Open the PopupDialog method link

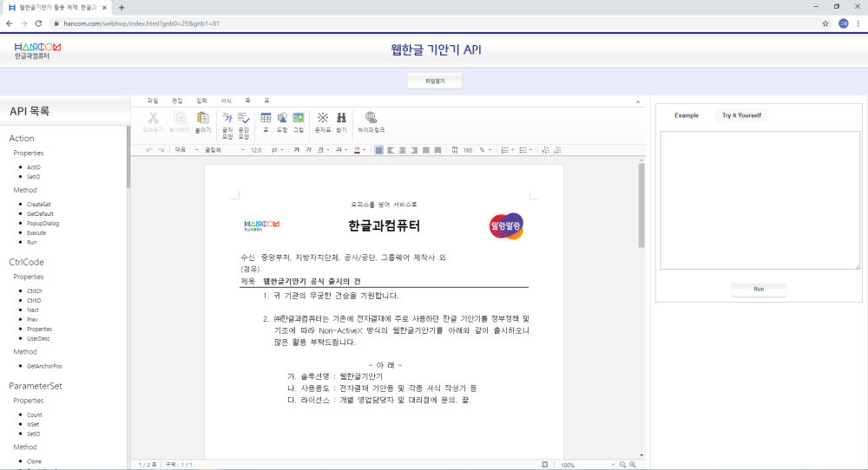(43, 224)
